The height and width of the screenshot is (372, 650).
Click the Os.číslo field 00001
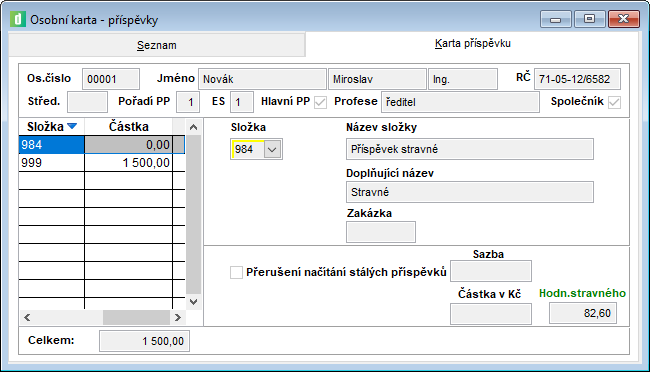(x=111, y=79)
